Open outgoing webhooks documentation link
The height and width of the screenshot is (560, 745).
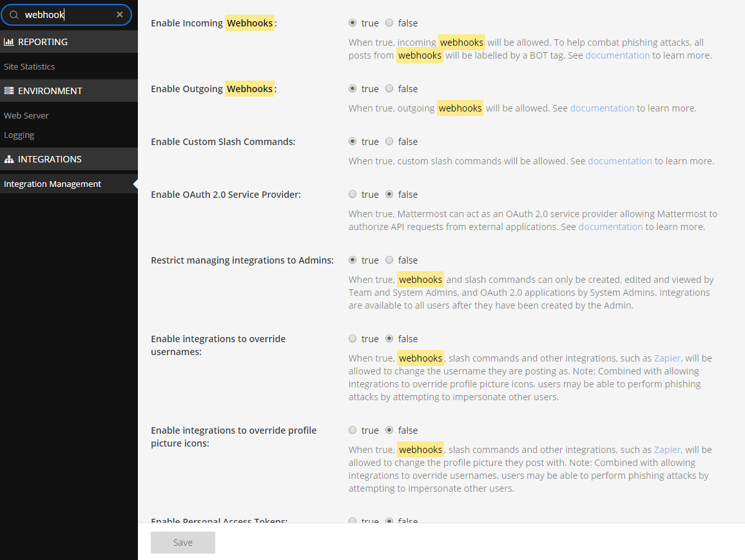(x=602, y=108)
